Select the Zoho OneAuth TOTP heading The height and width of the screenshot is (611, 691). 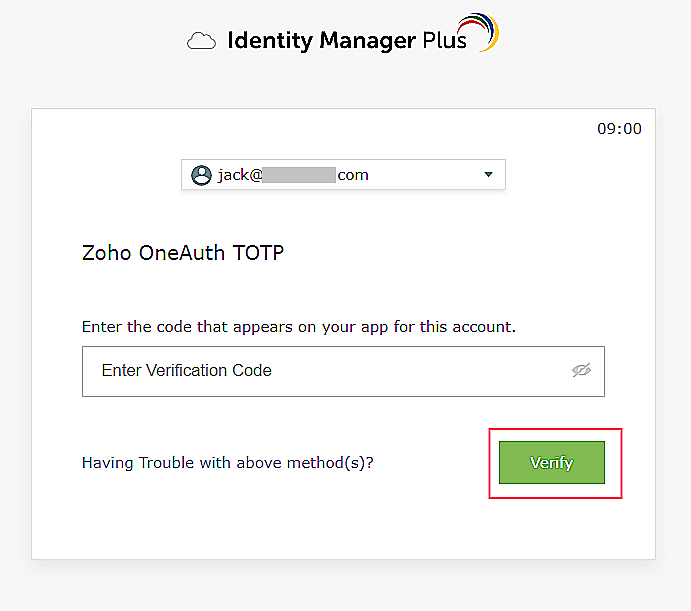pos(183,253)
